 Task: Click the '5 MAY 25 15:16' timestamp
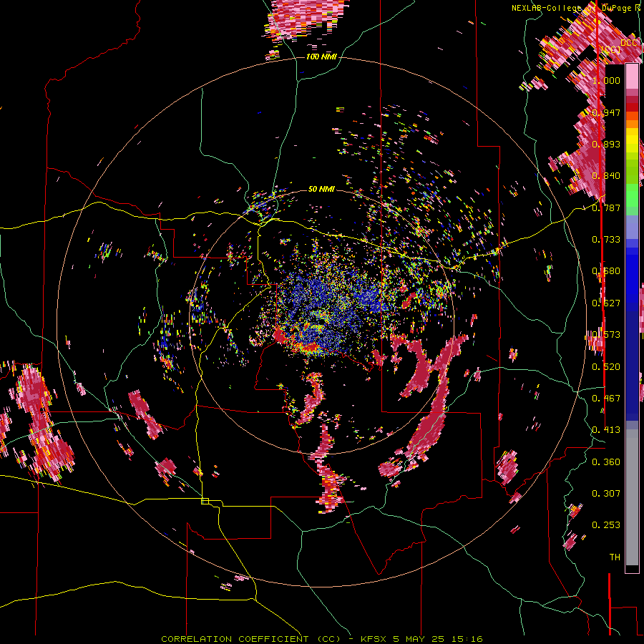click(x=438, y=639)
